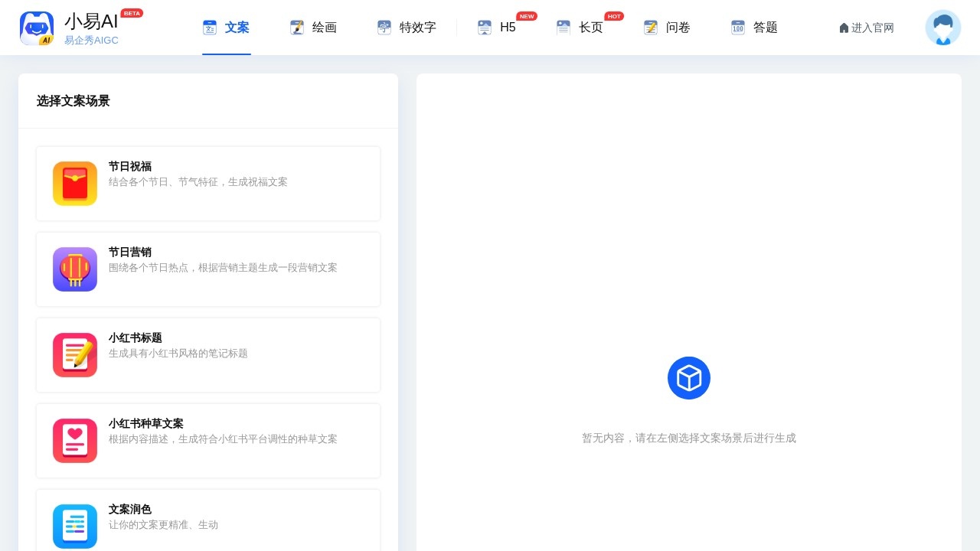Open the H5 creation tool
This screenshot has width=980, height=551.
coord(485,28)
